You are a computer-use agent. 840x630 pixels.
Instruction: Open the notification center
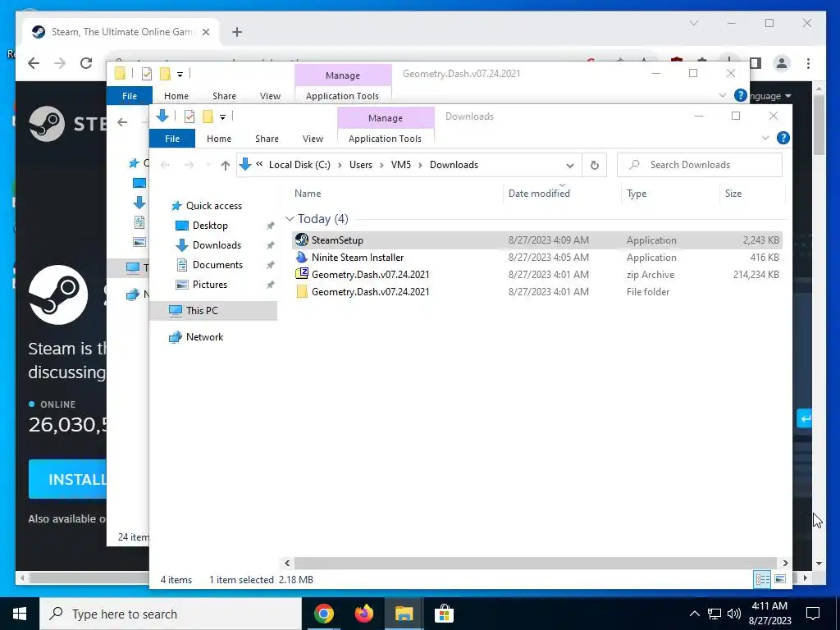(x=813, y=614)
